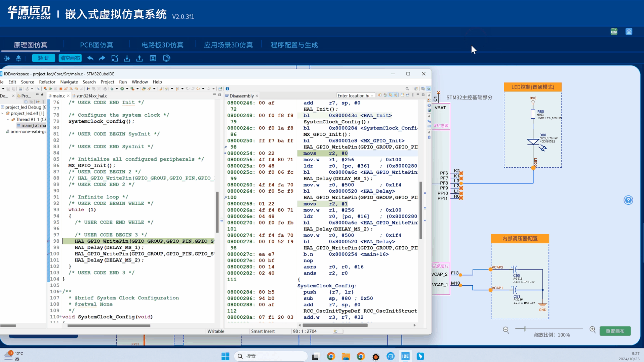Open the Run button dropdown arrow
The image size is (644, 362).
coord(127,89)
